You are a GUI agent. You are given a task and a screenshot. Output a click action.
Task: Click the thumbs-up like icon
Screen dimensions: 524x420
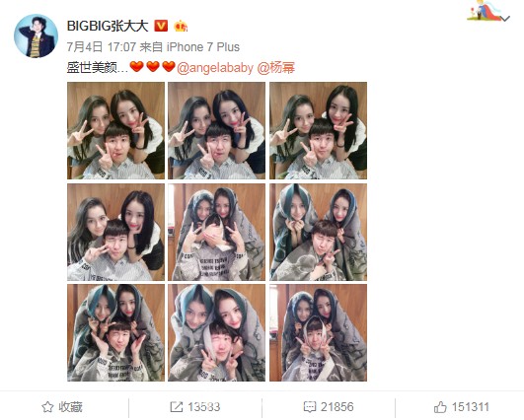pos(440,407)
